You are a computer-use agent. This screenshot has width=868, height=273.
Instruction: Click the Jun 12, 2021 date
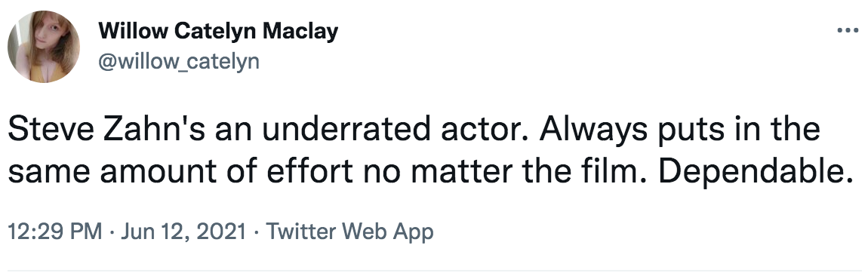(183, 231)
